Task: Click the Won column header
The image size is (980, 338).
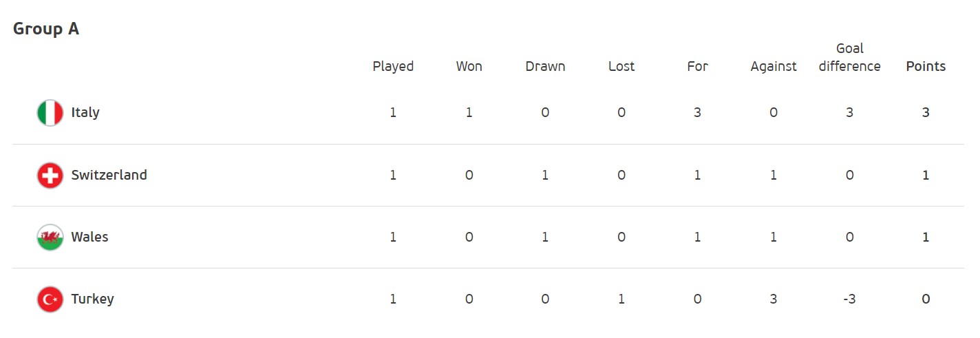Action: (469, 67)
